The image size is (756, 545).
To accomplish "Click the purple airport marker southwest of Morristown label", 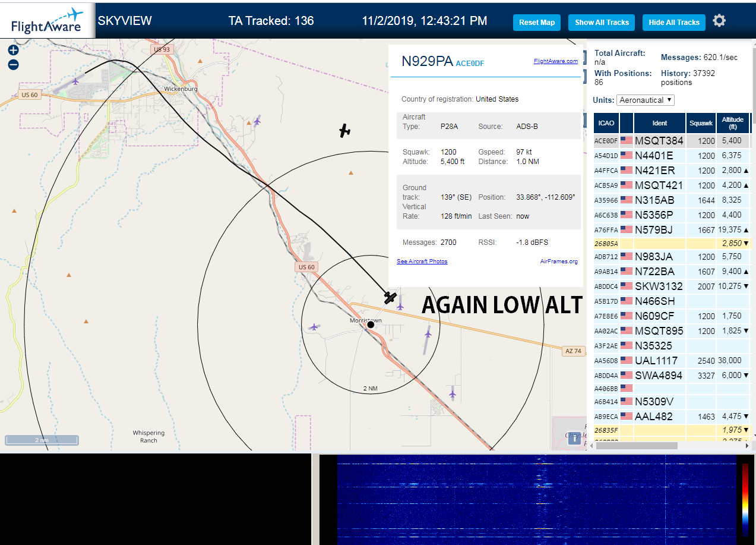I will 314,327.
